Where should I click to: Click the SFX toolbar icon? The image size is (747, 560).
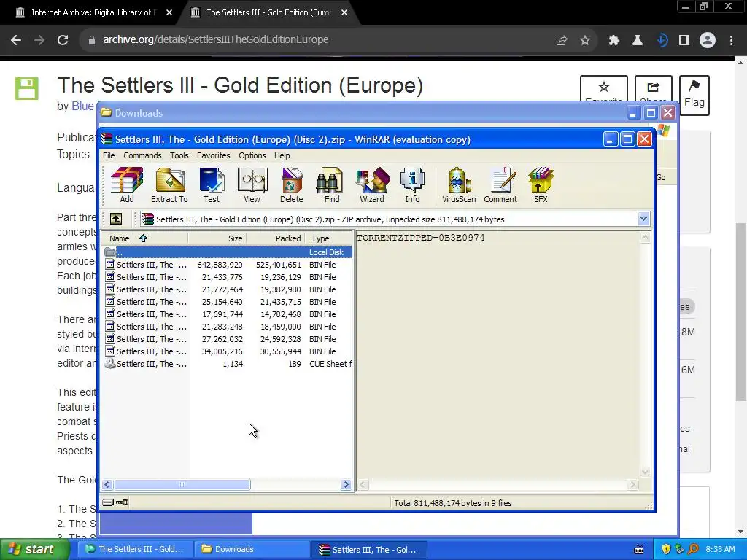pos(541,185)
